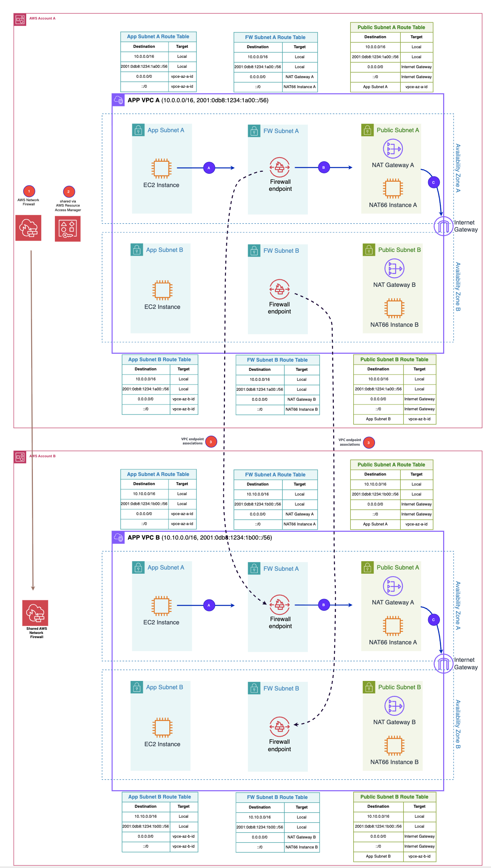
Task: Click the 'APP VPC B (10.10.0.0/16...)' title text
Action: (x=200, y=538)
